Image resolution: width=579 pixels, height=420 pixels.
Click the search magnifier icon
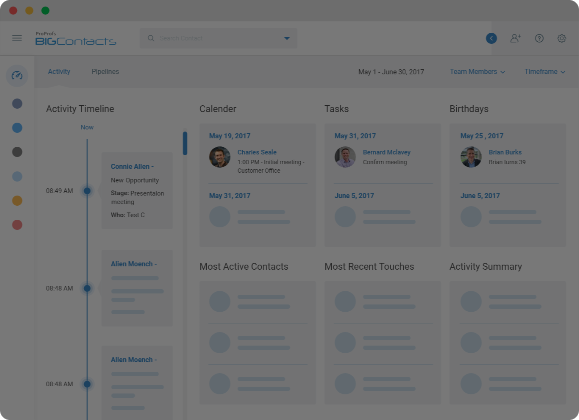[x=151, y=38]
